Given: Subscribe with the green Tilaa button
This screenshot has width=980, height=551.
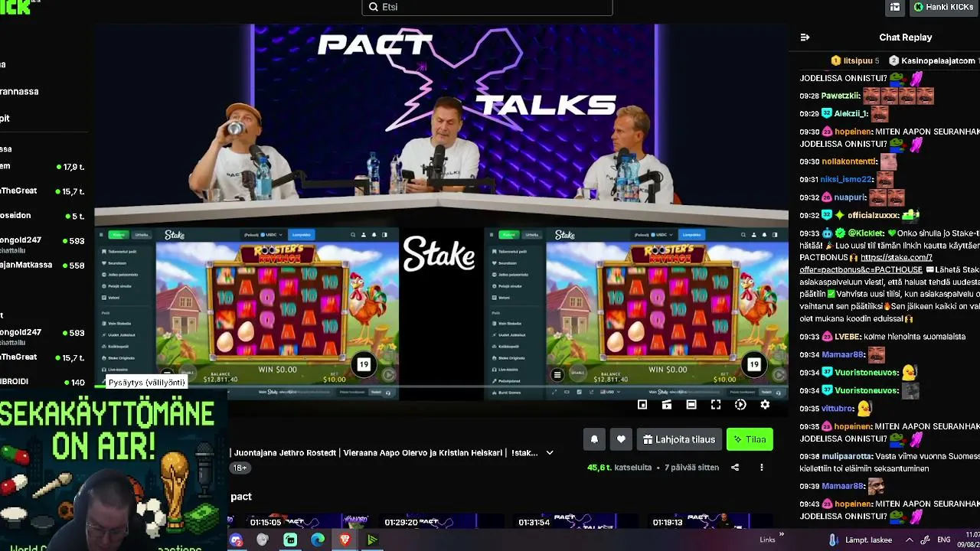Looking at the screenshot, I should pyautogui.click(x=750, y=439).
